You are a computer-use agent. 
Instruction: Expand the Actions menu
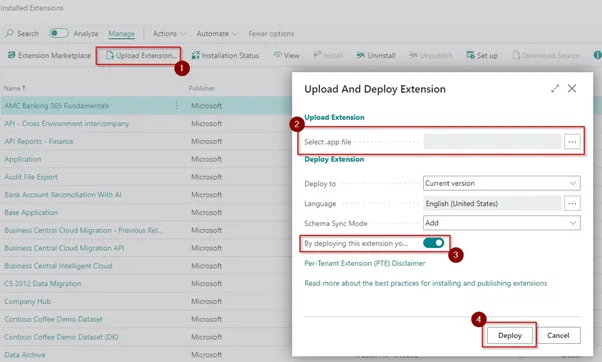(x=169, y=34)
